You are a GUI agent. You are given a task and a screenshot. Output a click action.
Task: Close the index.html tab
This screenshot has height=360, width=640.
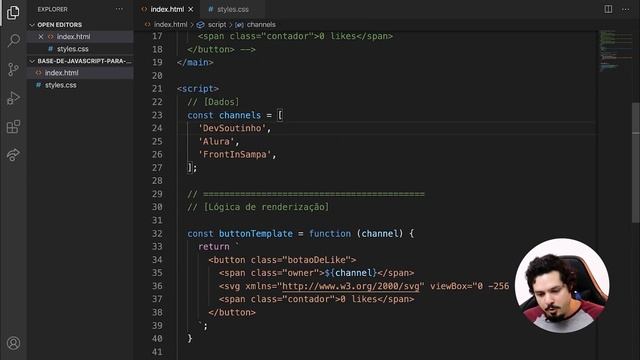pos(191,9)
